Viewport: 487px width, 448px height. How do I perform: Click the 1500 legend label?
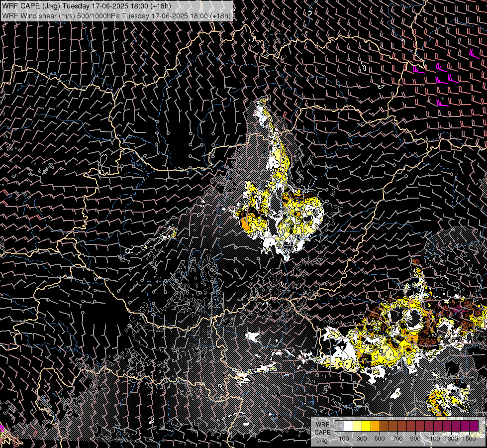pyautogui.click(x=469, y=439)
